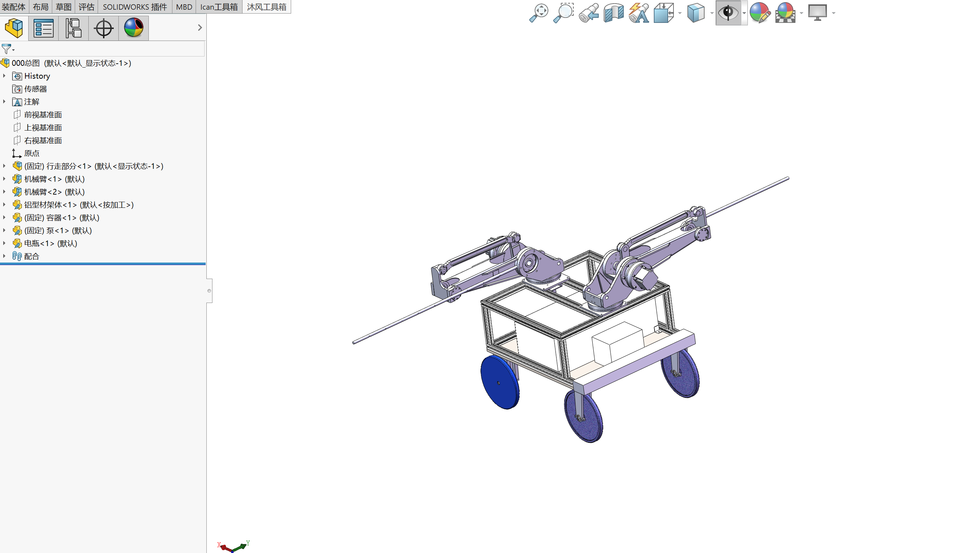
Task: Expand the History folder
Action: click(x=4, y=76)
